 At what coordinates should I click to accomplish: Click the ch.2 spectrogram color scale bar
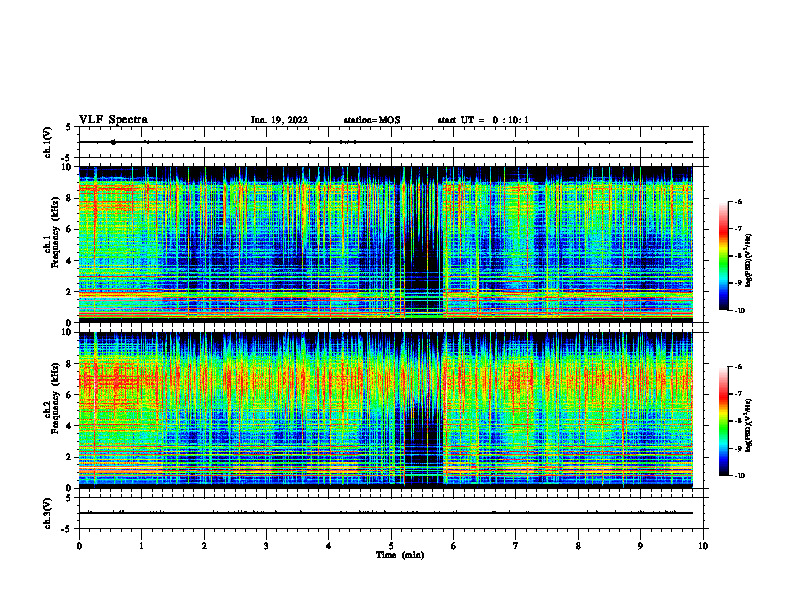tap(723, 421)
